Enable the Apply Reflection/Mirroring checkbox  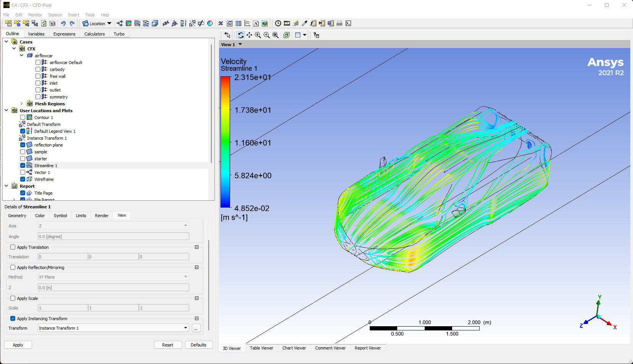[13, 267]
